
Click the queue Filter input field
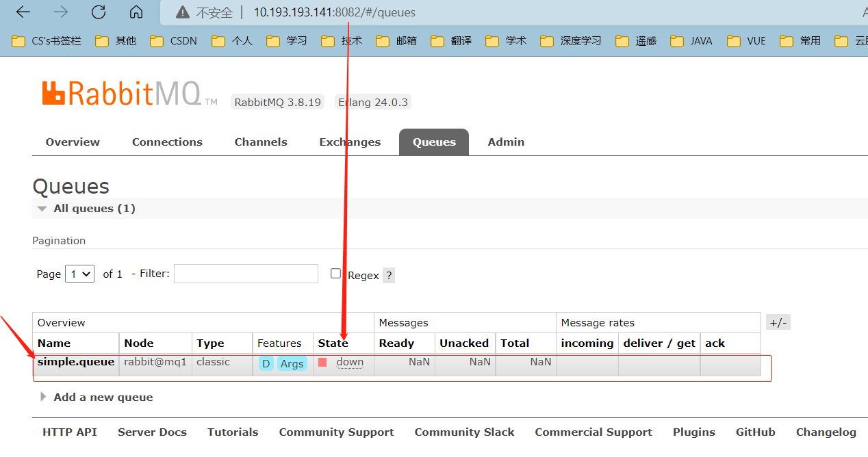tap(246, 274)
